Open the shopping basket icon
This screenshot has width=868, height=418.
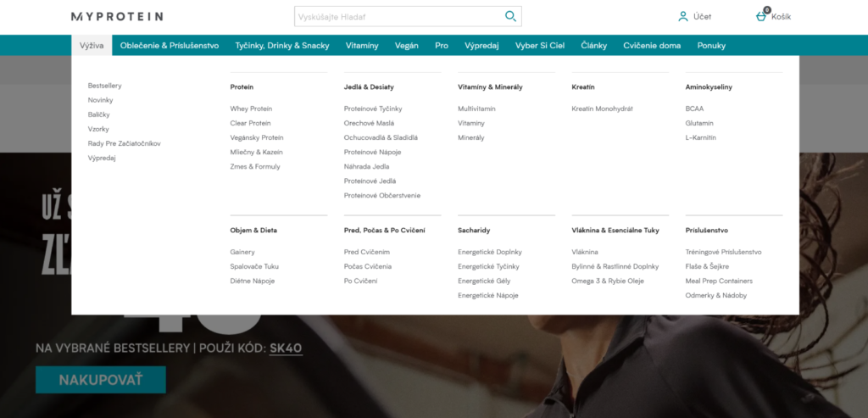[x=762, y=16]
